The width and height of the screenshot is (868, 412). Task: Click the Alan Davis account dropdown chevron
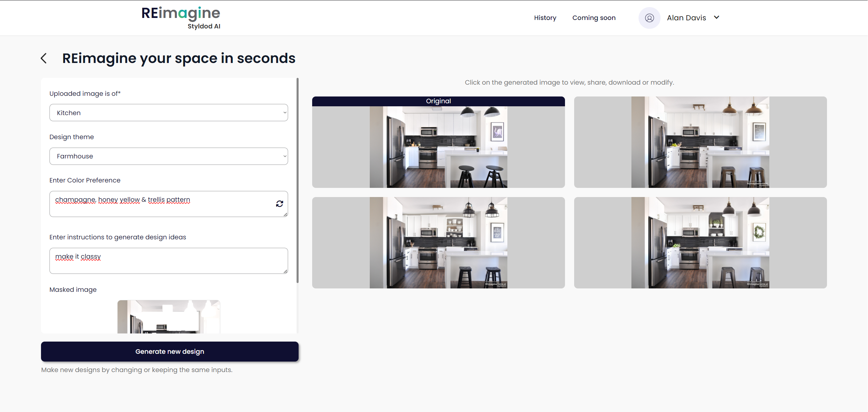(718, 17)
